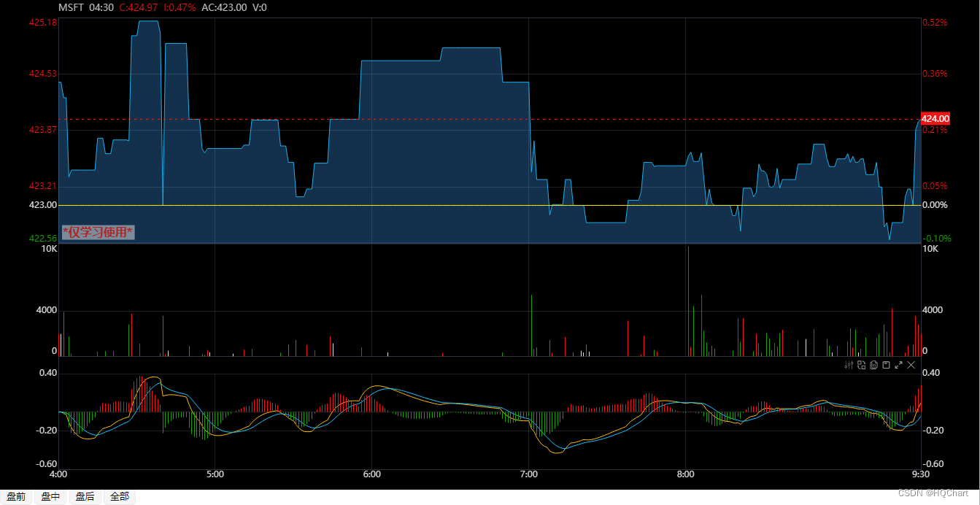Click the 0.52% percent axis label
Viewport: 980px width, 505px height.
click(x=935, y=23)
